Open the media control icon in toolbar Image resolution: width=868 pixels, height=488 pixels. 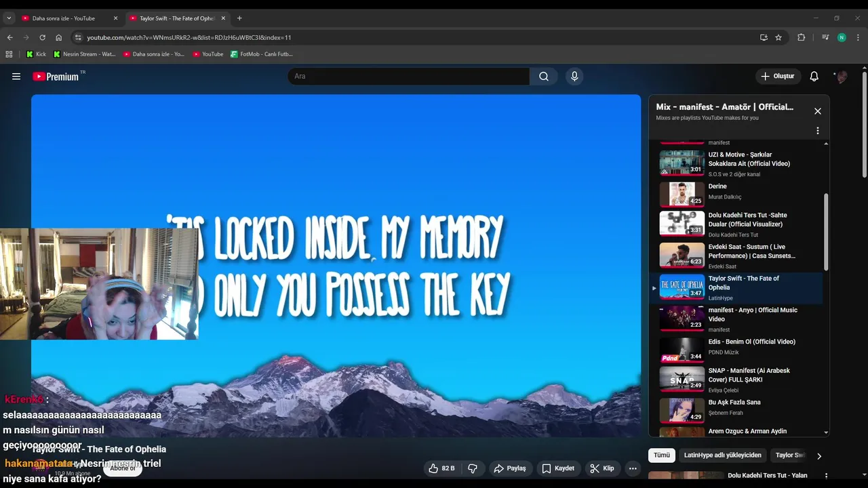click(x=825, y=37)
